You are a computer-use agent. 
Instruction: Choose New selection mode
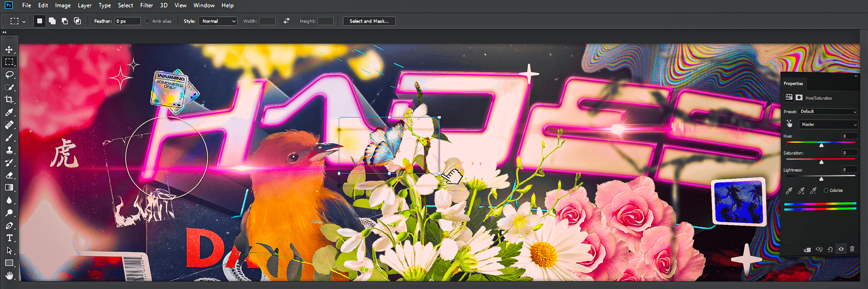(x=40, y=21)
